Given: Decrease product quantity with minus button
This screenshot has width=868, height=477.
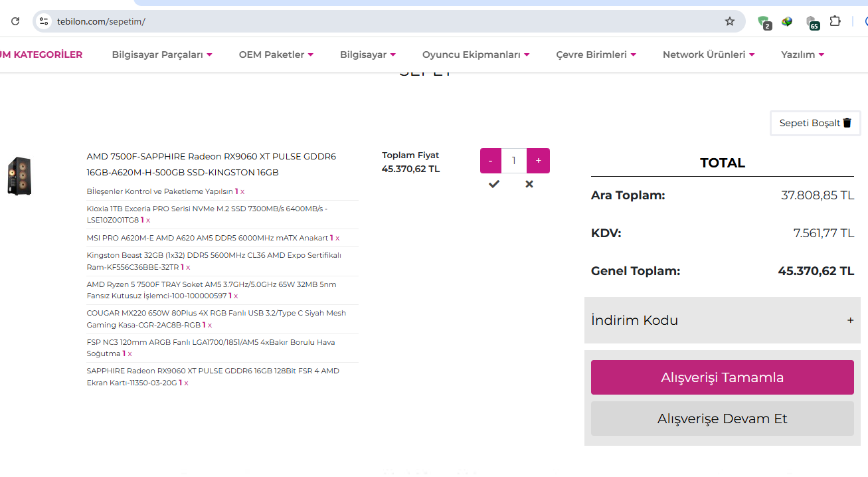Looking at the screenshot, I should coord(491,161).
